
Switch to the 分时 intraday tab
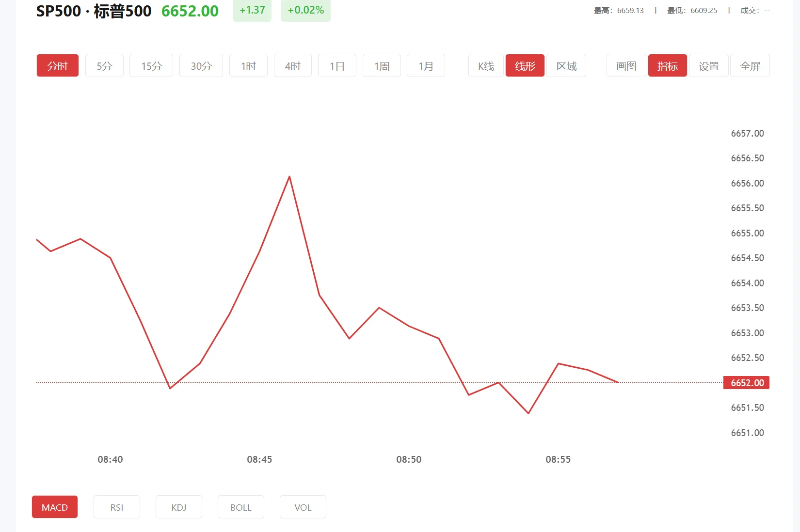(57, 65)
